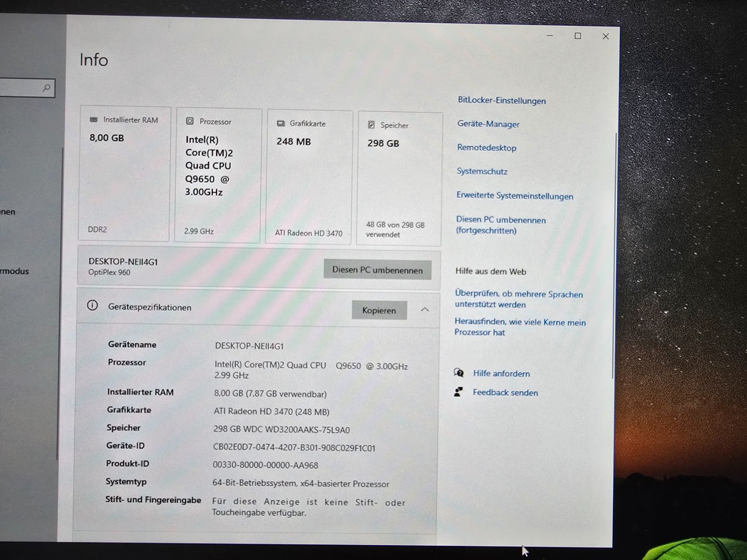Select the Installierter RAM 8,00 GB card
The width and height of the screenshot is (747, 560).
(x=124, y=173)
